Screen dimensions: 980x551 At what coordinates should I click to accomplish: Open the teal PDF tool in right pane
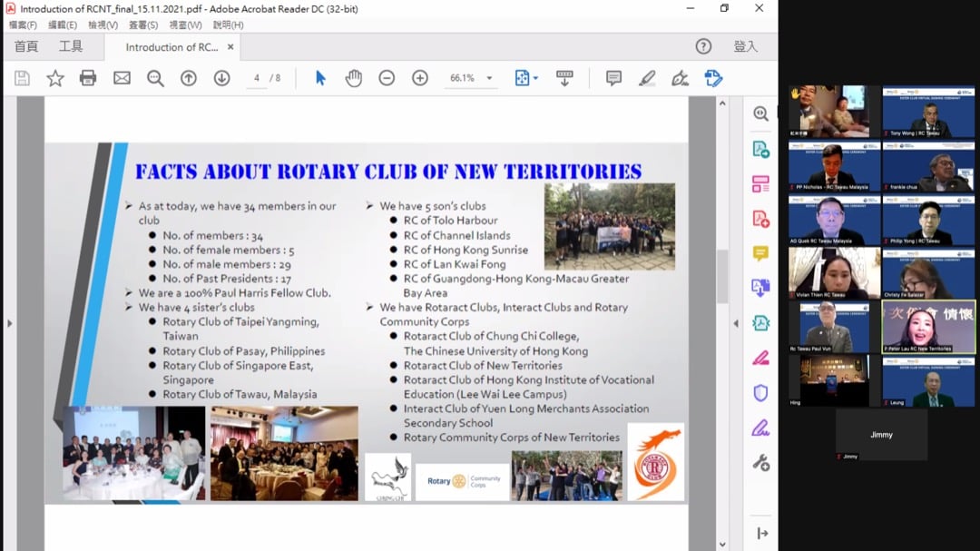760,323
